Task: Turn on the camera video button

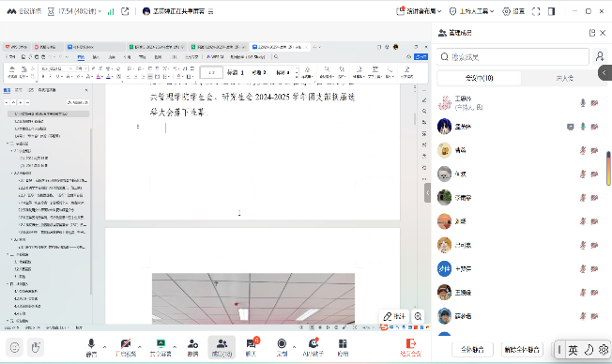Action: click(125, 347)
